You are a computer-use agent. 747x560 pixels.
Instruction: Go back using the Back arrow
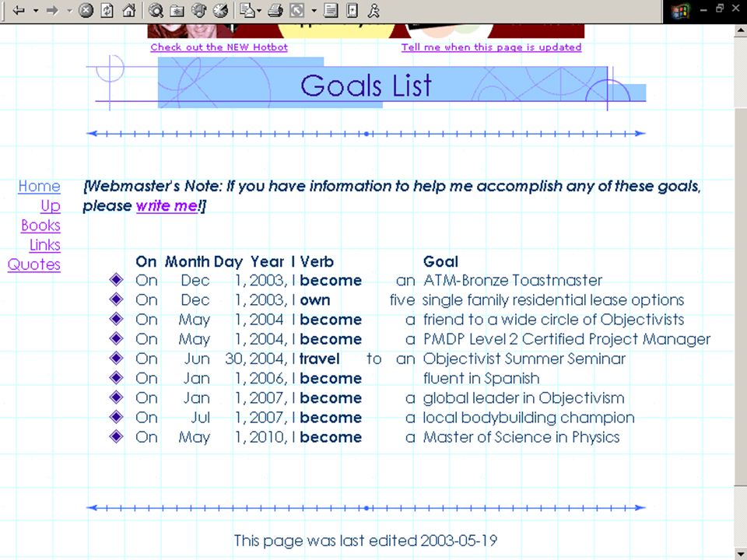19,10
